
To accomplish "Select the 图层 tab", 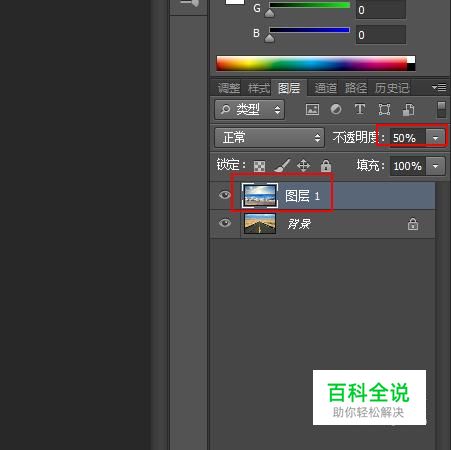I will point(289,88).
